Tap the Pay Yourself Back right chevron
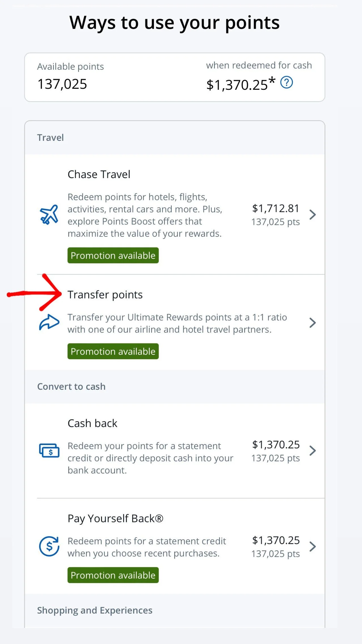The image size is (362, 644). 312,547
